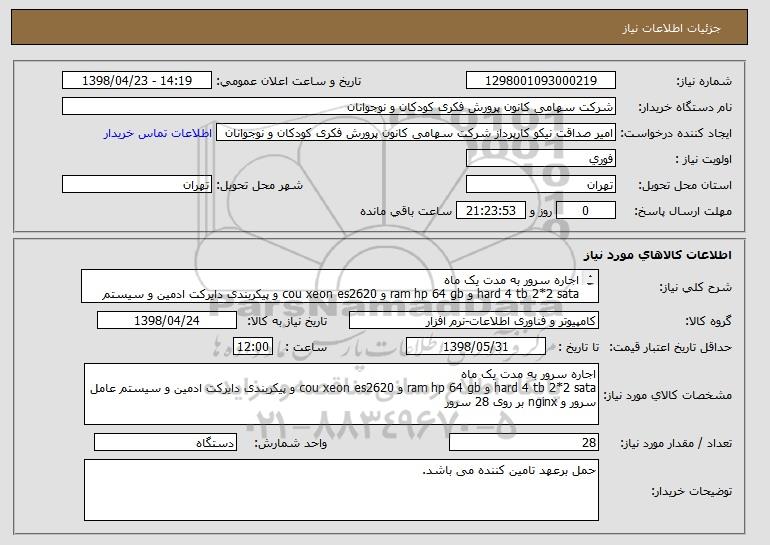Click the unit of measure field دستگاه
The height and width of the screenshot is (545, 770).
click(165, 442)
